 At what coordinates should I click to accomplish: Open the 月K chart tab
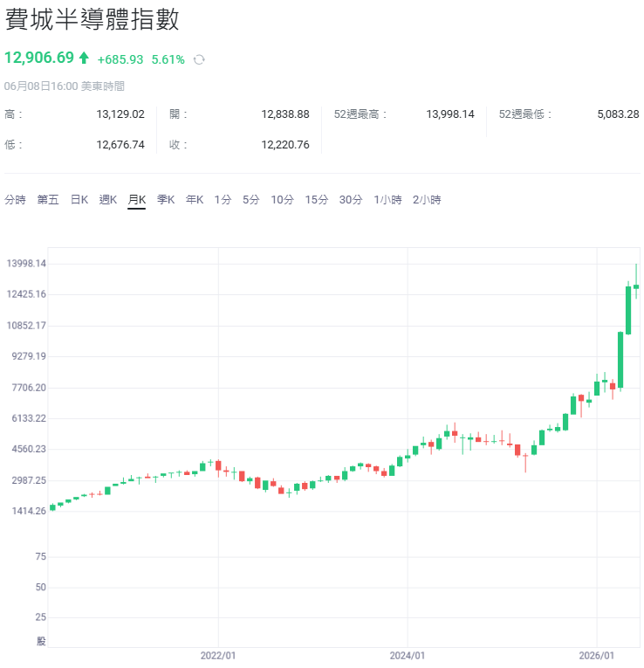[x=137, y=199]
